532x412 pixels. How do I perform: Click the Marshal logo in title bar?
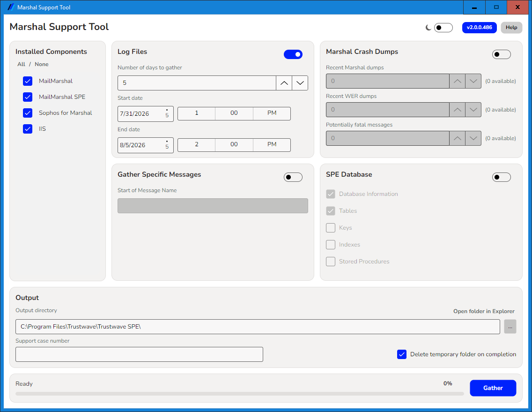click(x=11, y=7)
